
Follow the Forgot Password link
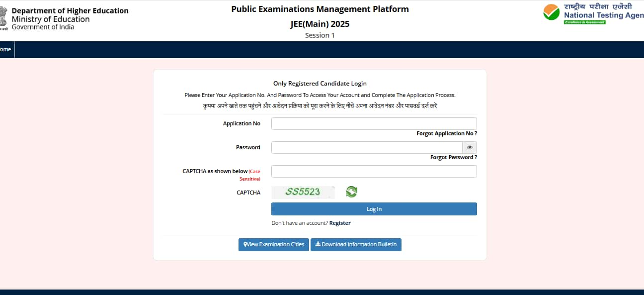[453, 157]
